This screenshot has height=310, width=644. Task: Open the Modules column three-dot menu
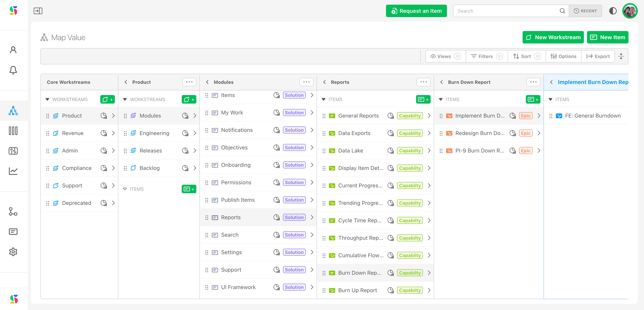tap(306, 82)
